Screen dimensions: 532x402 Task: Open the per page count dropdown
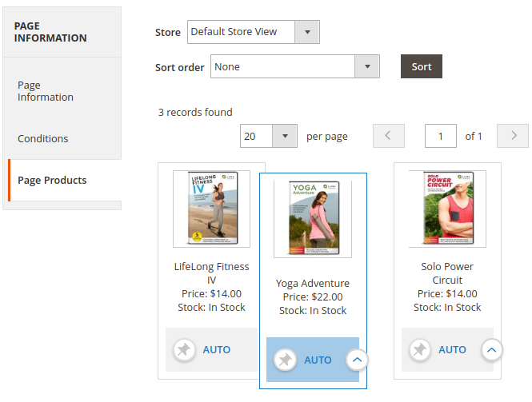coord(269,136)
